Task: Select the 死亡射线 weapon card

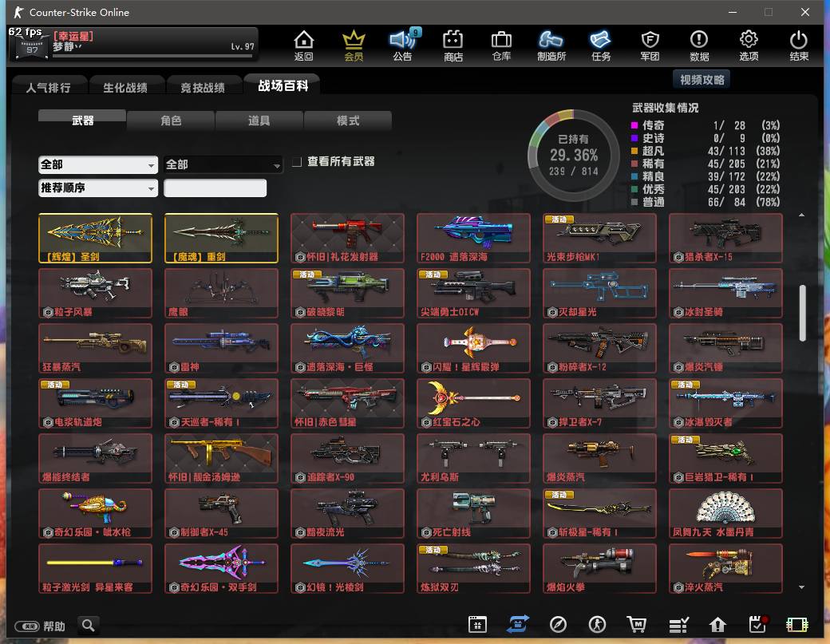Action: (x=473, y=513)
